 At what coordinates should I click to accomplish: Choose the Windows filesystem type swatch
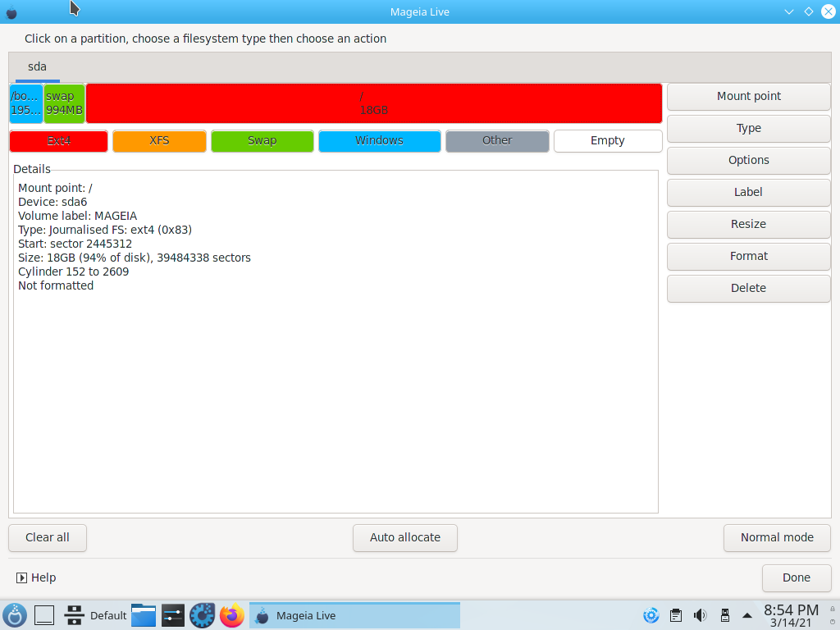(379, 141)
